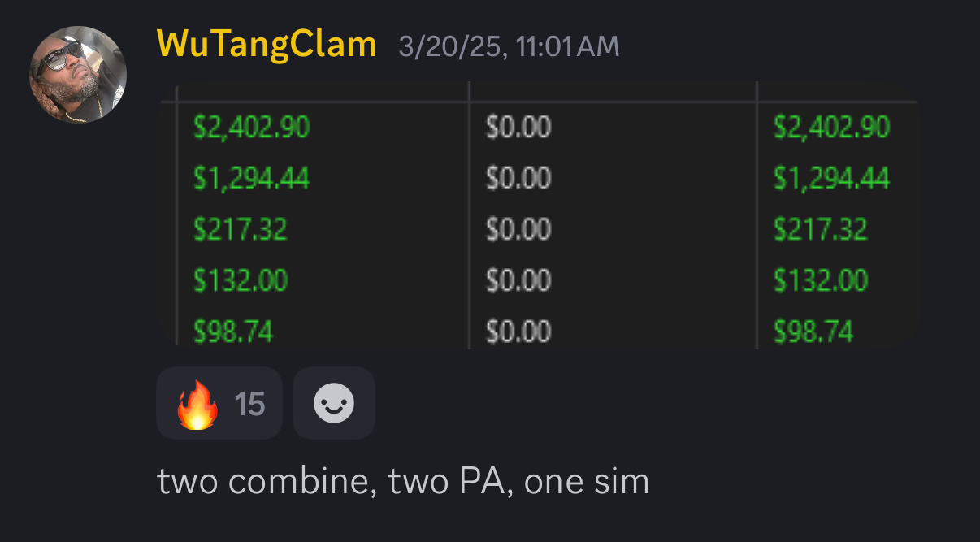Screen dimensions: 980x542
Task: Click the right-column $217.32 value
Action: (x=821, y=229)
